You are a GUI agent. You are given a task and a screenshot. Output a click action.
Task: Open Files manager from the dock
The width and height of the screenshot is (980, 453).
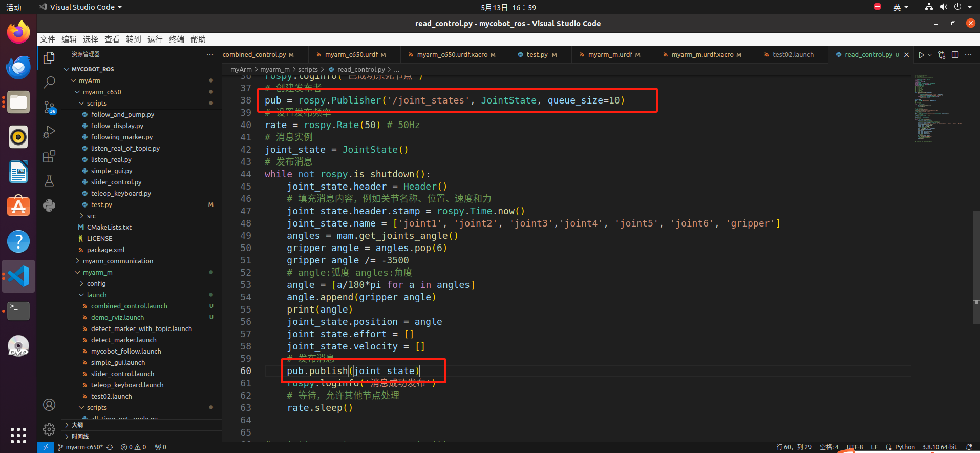click(18, 102)
